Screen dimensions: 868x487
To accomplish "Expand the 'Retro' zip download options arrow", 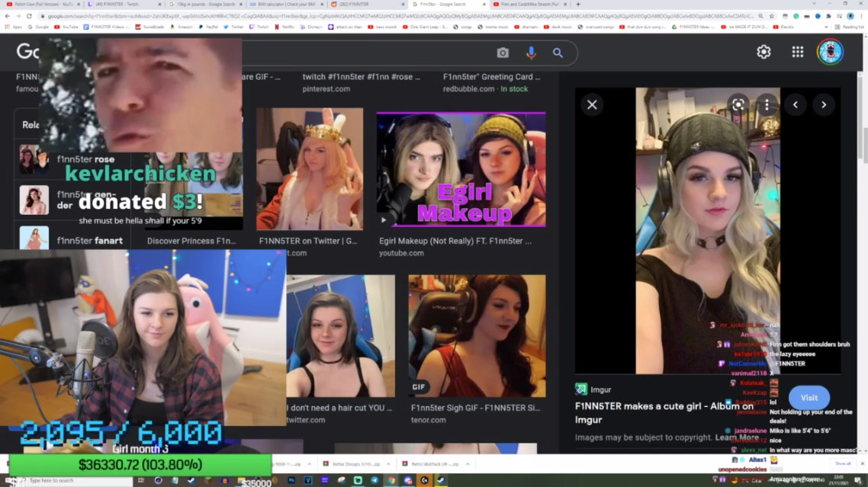I will [468, 464].
